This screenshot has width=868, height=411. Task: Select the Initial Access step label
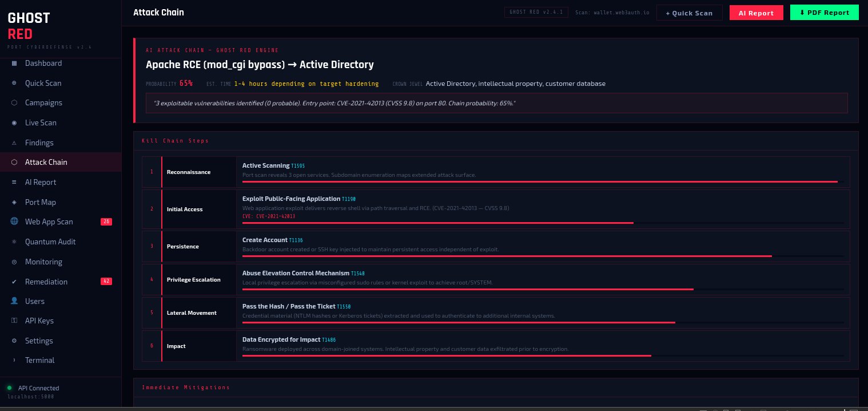tap(185, 210)
